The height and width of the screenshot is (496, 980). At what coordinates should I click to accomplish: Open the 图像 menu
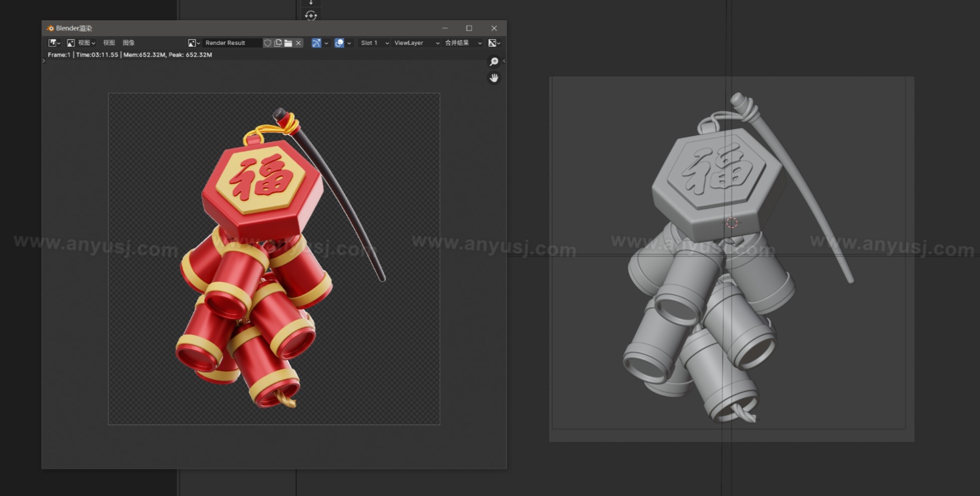129,43
